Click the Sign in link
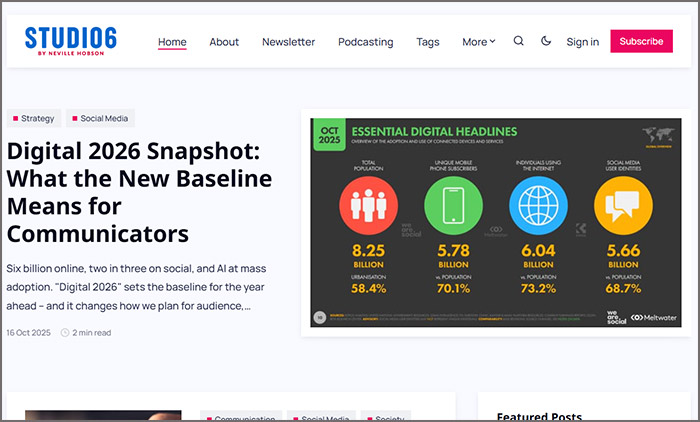Viewport: 700px width, 422px height. tap(582, 42)
